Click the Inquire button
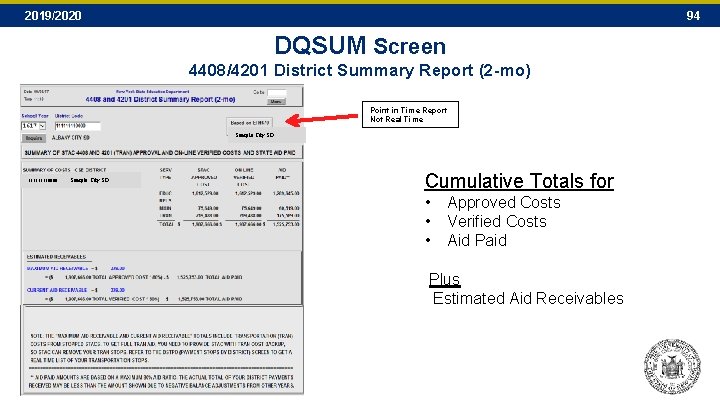The height and width of the screenshot is (405, 720). pyautogui.click(x=34, y=138)
